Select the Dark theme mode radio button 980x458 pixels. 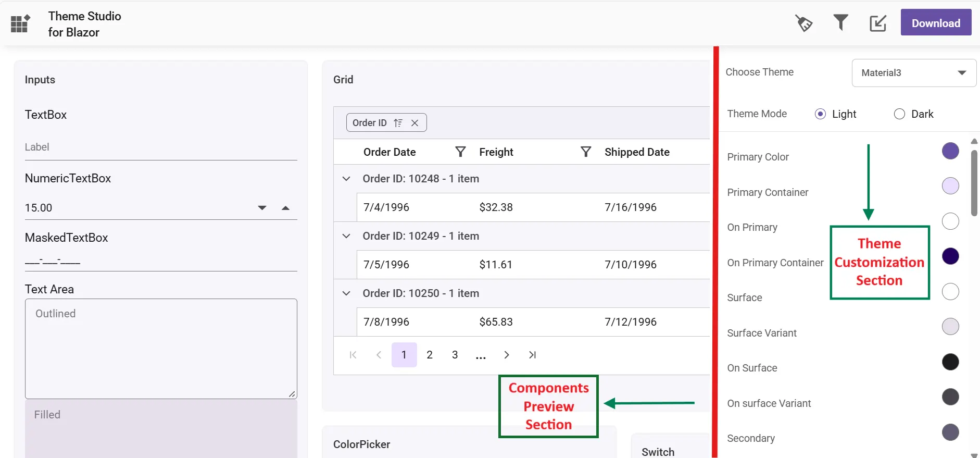click(x=899, y=114)
